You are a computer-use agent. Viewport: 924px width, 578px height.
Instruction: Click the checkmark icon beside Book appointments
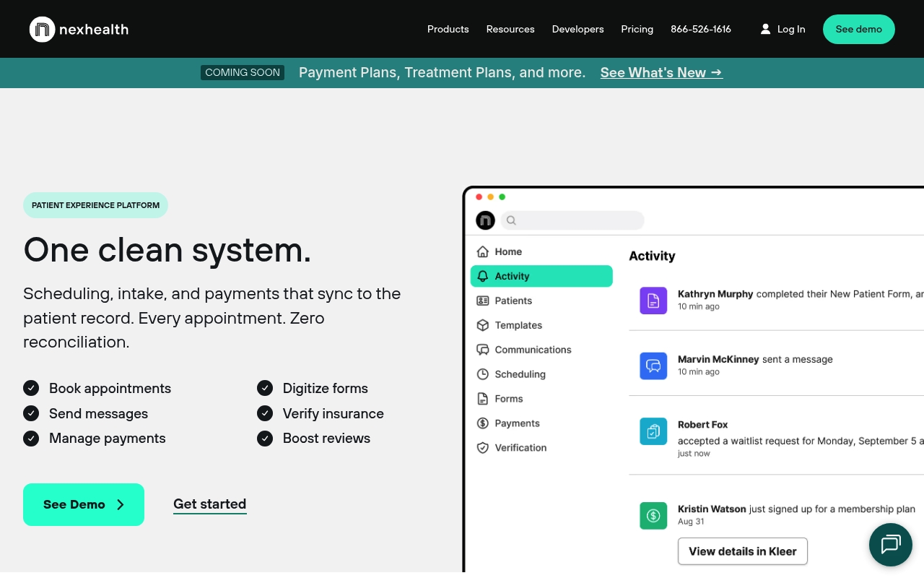click(31, 388)
